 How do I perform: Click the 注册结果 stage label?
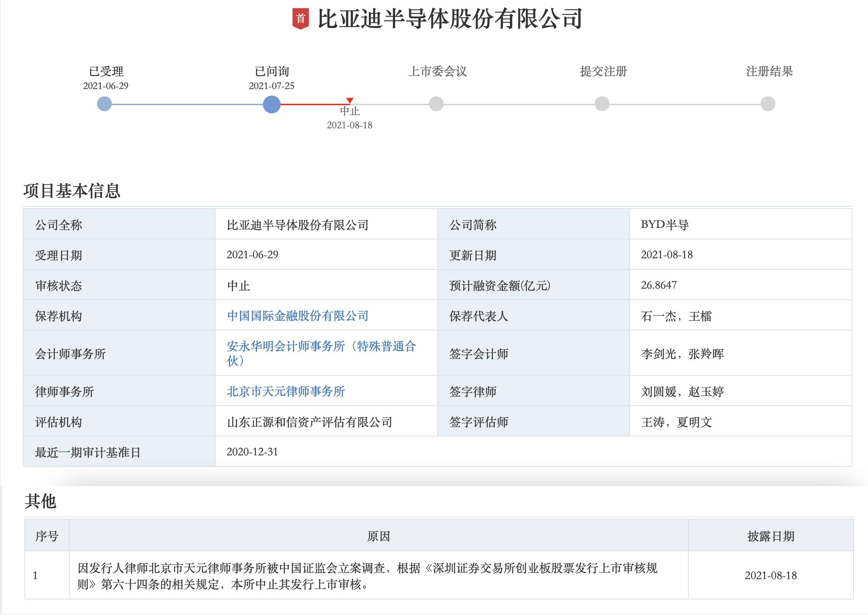pyautogui.click(x=769, y=71)
